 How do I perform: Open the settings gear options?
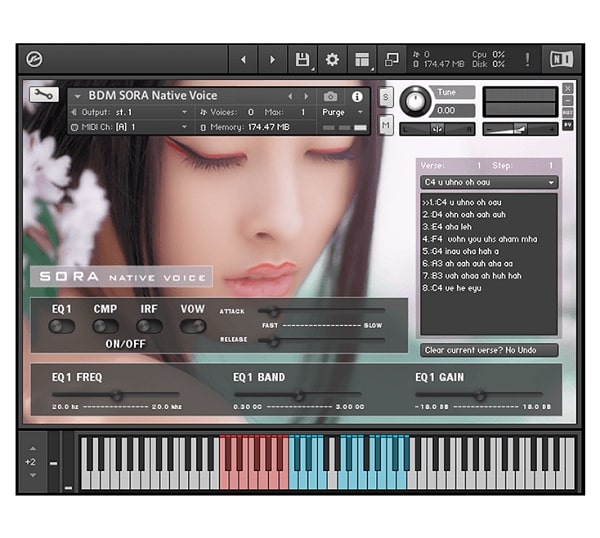point(332,60)
